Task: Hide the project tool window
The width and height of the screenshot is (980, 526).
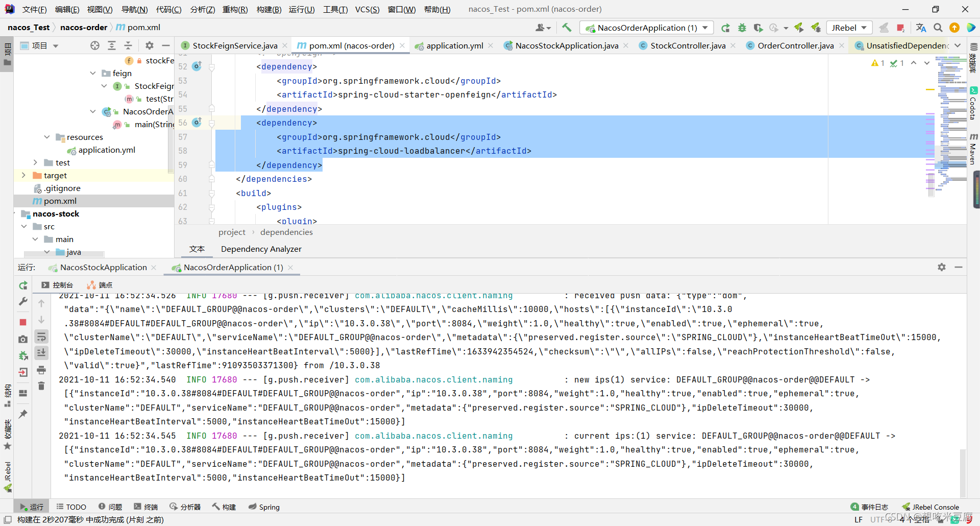Action: 165,45
